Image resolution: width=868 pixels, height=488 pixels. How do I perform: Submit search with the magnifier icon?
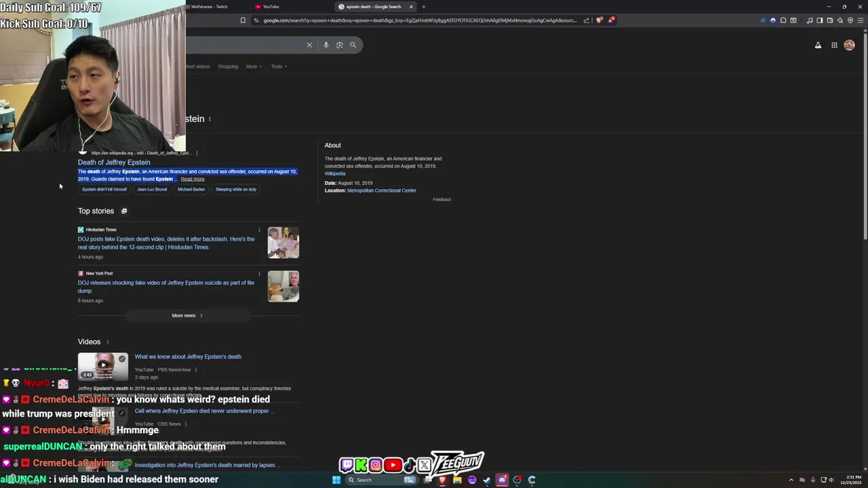click(x=353, y=45)
